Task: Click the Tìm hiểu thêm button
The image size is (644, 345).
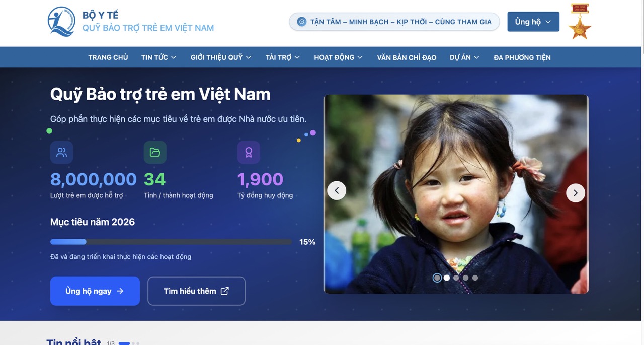Action: [x=196, y=291]
